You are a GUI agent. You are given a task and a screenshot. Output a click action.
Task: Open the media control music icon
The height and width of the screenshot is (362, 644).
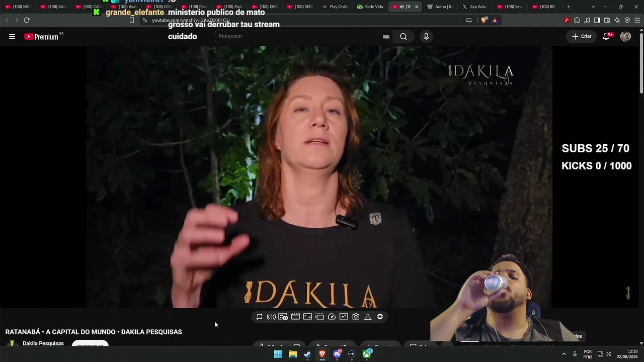(x=587, y=20)
